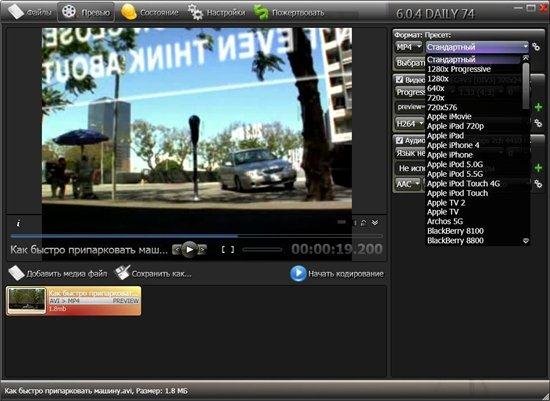550x401 pixels.
Task: Click the Сохранить как... label
Action: pyautogui.click(x=162, y=274)
